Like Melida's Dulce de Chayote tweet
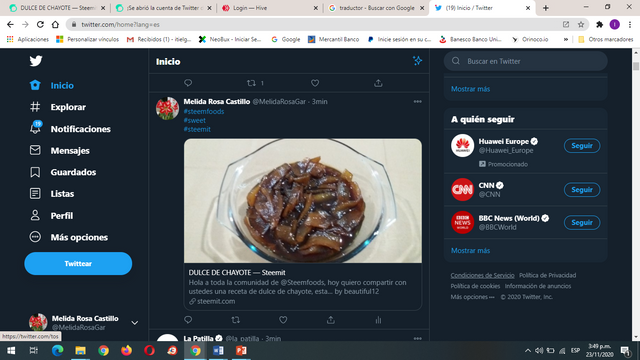 pyautogui.click(x=283, y=320)
